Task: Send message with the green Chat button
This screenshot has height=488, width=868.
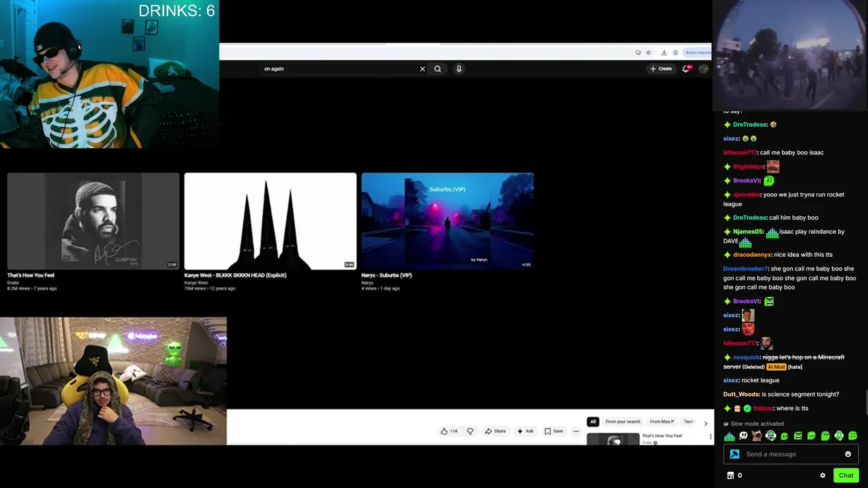Action: point(846,475)
